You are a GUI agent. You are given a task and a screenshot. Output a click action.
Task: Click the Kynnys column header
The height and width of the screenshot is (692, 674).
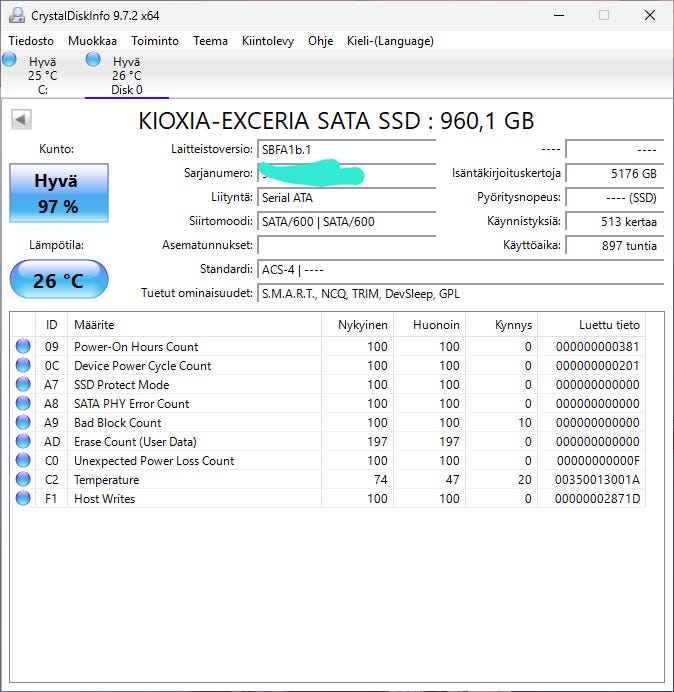tap(501, 325)
